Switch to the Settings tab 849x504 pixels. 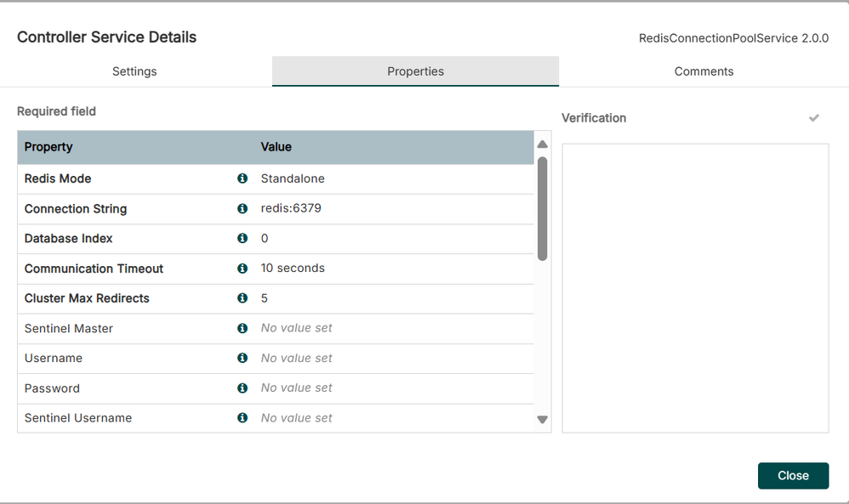click(x=134, y=71)
